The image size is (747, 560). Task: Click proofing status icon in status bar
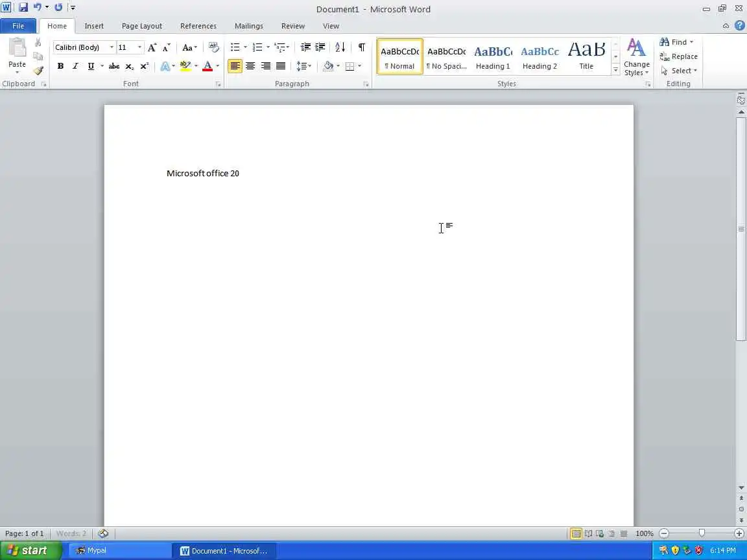coord(103,533)
